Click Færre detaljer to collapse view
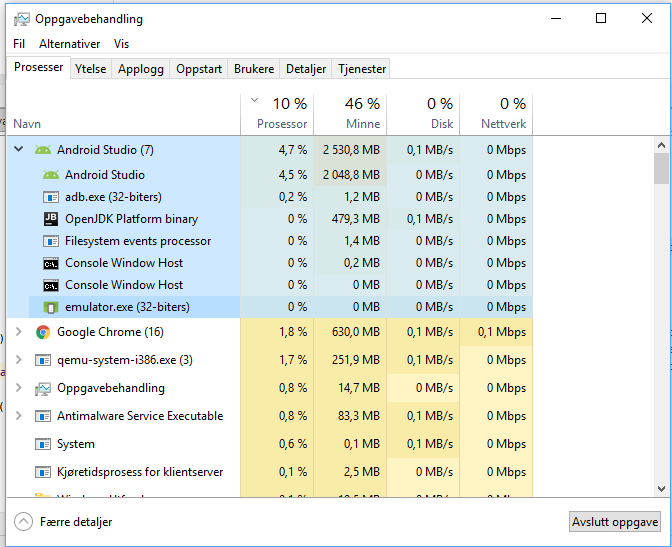672x547 pixels. (64, 522)
